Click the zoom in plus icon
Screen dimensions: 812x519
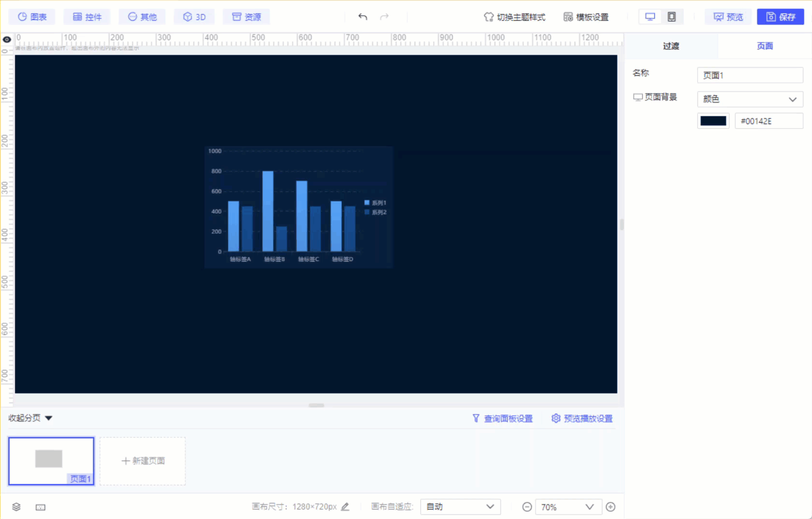tap(610, 507)
